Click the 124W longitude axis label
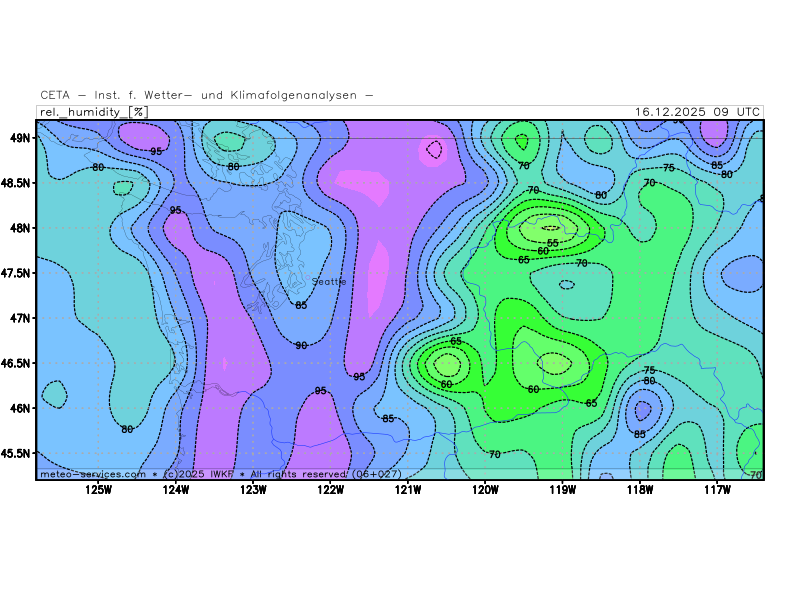Viewport: 800px width, 600px height. click(176, 489)
